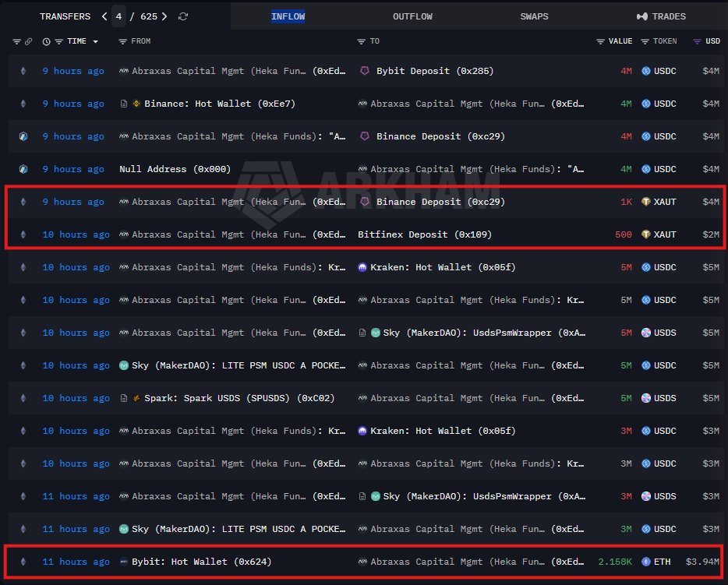This screenshot has width=728, height=585.
Task: Filter by the TO column
Action: [x=361, y=41]
